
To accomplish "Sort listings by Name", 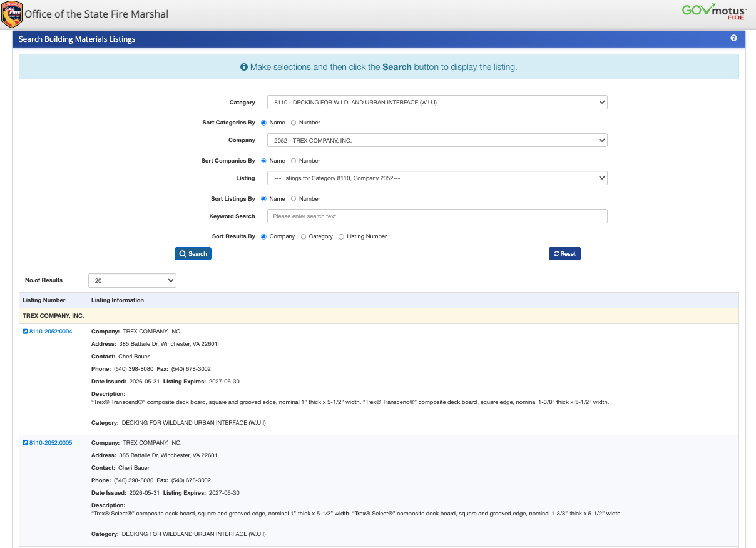I will (263, 199).
